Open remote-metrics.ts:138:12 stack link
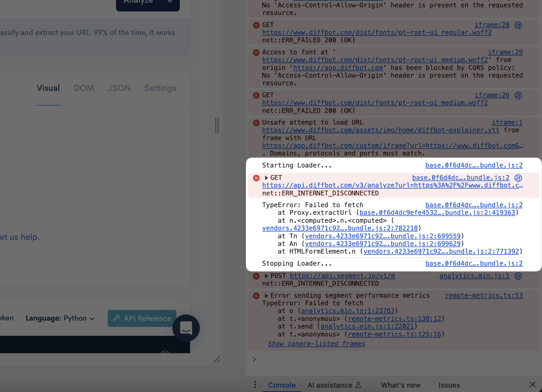The width and height of the screenshot is (542, 392). coord(395,319)
